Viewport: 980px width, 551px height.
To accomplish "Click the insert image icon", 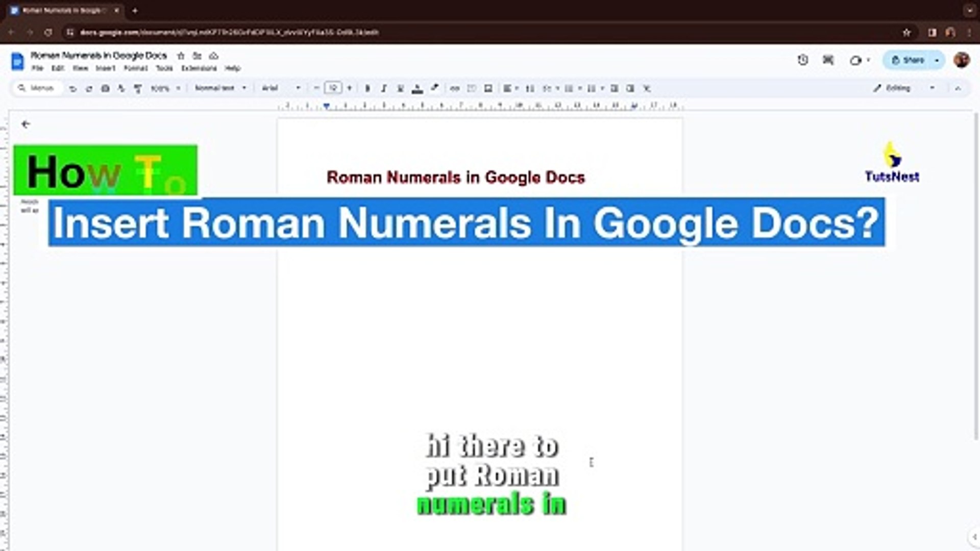I will pos(488,88).
